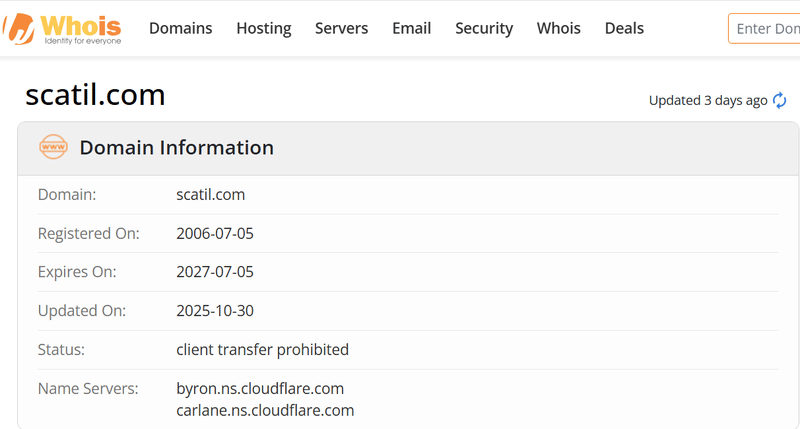800x429 pixels.
Task: Click the 'Domain:' label
Action: 67,194
